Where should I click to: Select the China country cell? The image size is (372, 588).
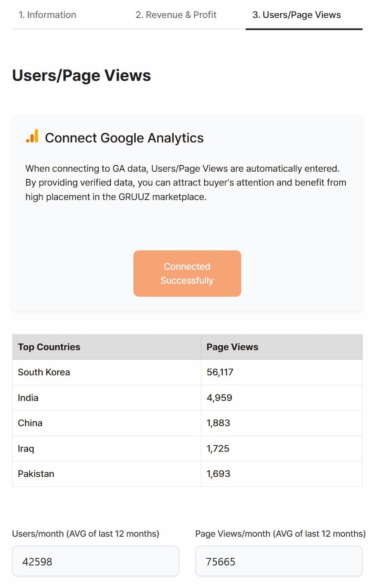[107, 423]
